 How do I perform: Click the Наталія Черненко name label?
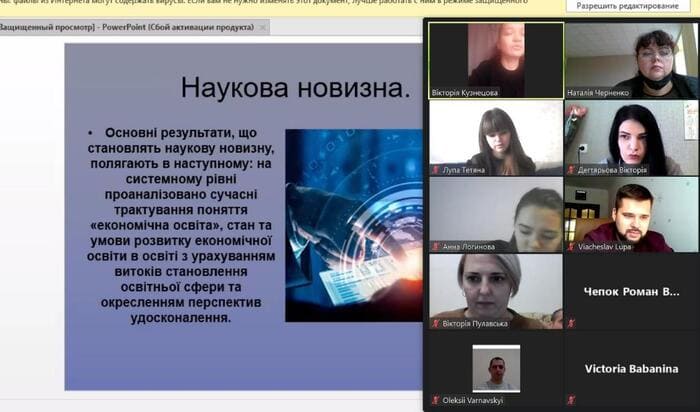tap(598, 93)
